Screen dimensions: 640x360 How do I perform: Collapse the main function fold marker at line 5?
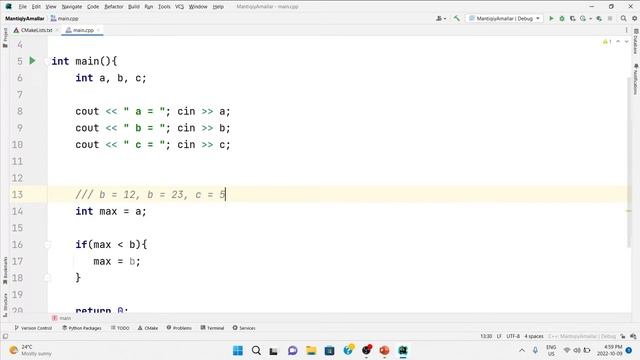[x=46, y=61]
